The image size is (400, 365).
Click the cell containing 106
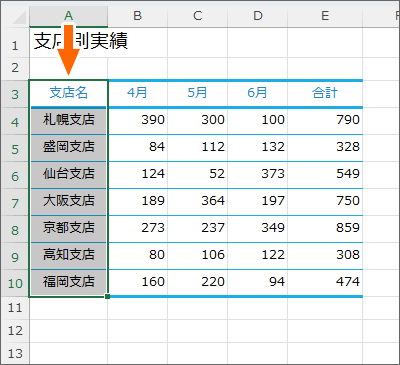click(x=198, y=256)
